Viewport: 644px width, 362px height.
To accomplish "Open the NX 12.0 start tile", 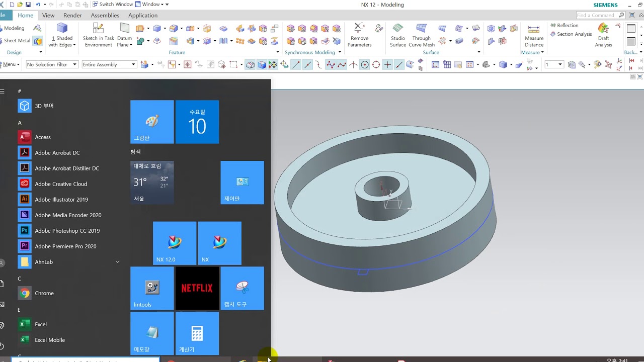I will coord(175,243).
